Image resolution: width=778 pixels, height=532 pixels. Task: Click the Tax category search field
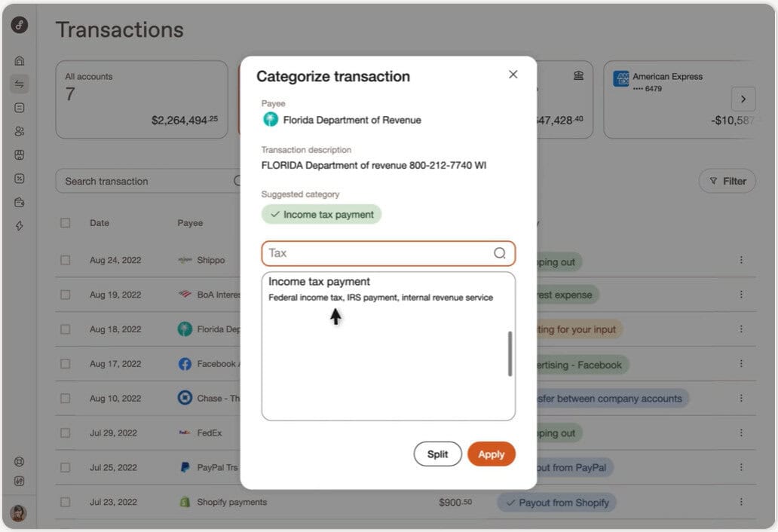(x=377, y=253)
